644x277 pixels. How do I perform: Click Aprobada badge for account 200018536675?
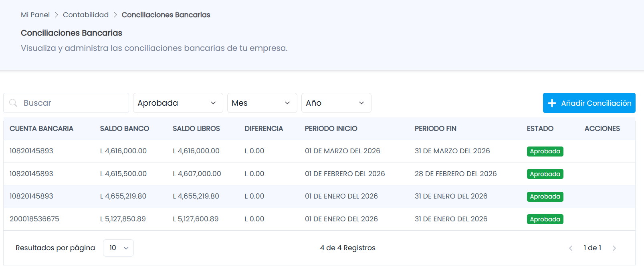(545, 219)
